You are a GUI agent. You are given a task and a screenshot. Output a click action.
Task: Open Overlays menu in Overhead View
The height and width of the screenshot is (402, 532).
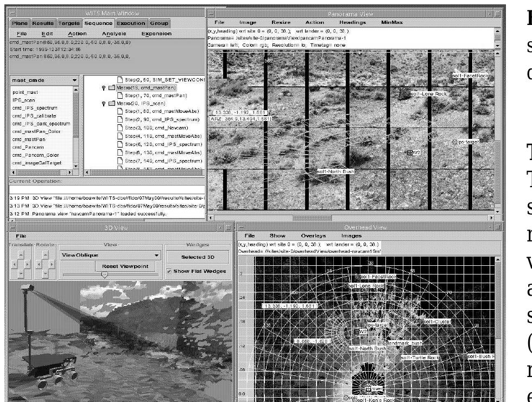(x=313, y=236)
